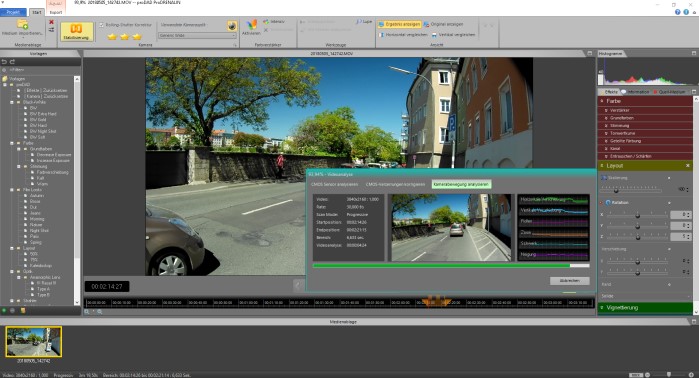Select the Intensiv color enhancer option
The height and width of the screenshot is (378, 699).
(274, 21)
